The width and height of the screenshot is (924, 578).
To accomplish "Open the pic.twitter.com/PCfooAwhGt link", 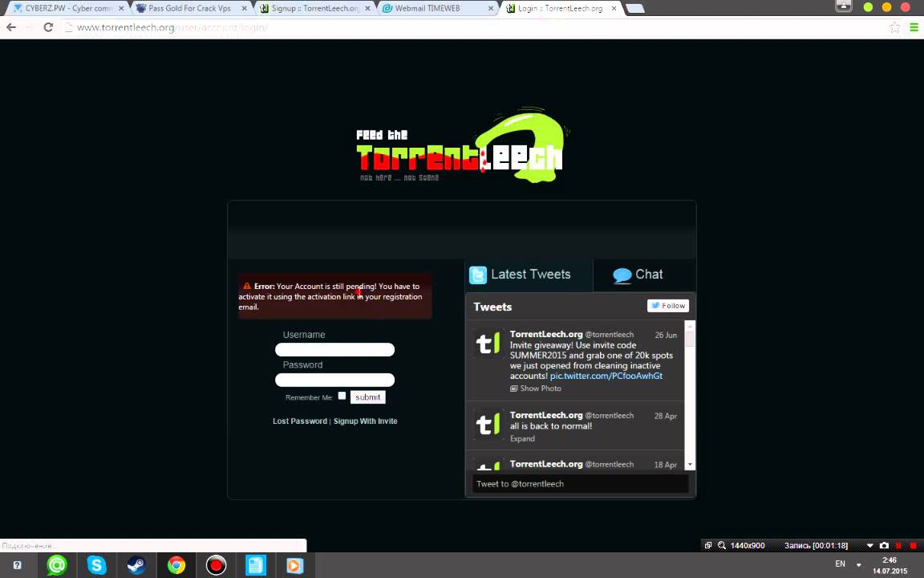I will tap(606, 376).
